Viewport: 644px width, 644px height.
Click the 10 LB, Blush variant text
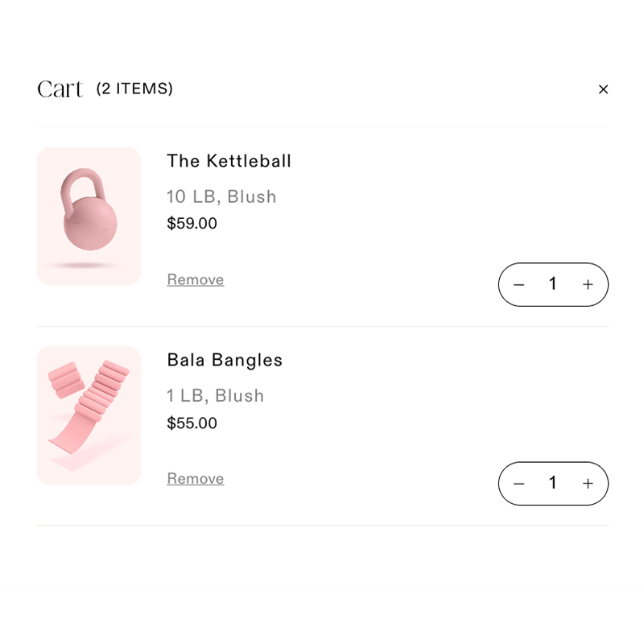[x=221, y=196]
